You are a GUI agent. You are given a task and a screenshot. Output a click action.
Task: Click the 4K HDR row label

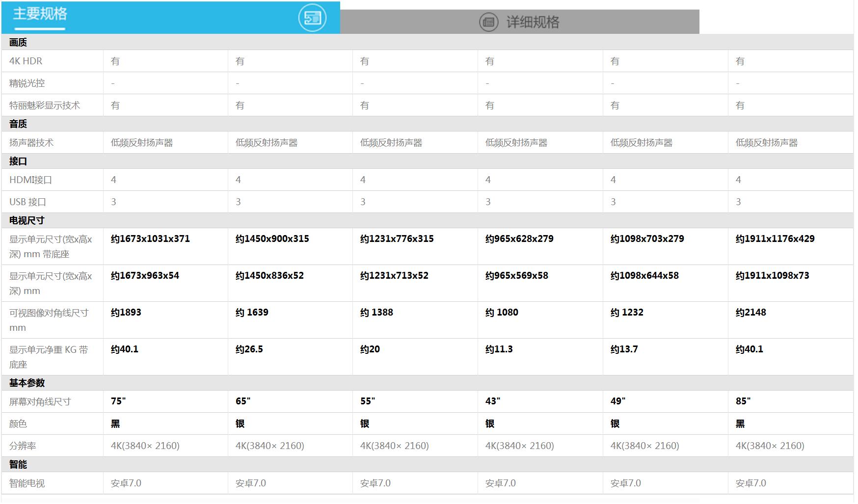[26, 61]
